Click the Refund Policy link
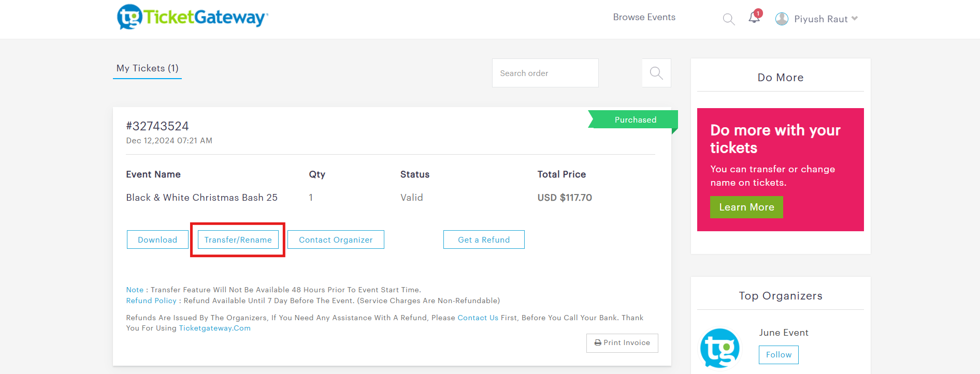The image size is (980, 374). [x=151, y=301]
